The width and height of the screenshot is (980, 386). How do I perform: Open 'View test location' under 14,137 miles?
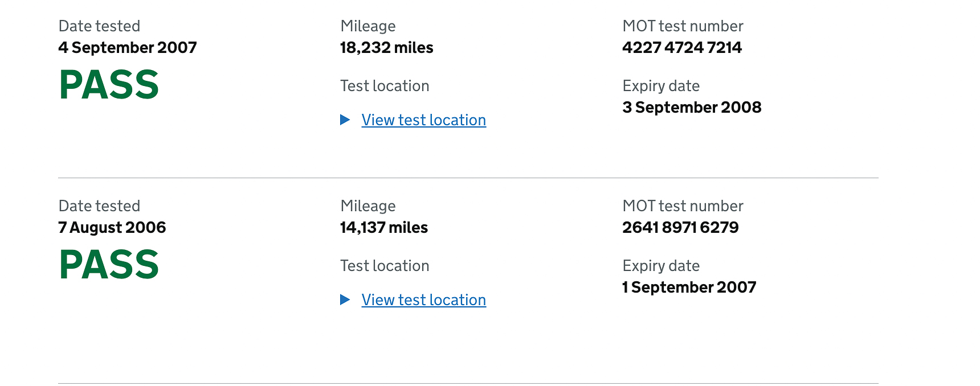click(x=423, y=300)
